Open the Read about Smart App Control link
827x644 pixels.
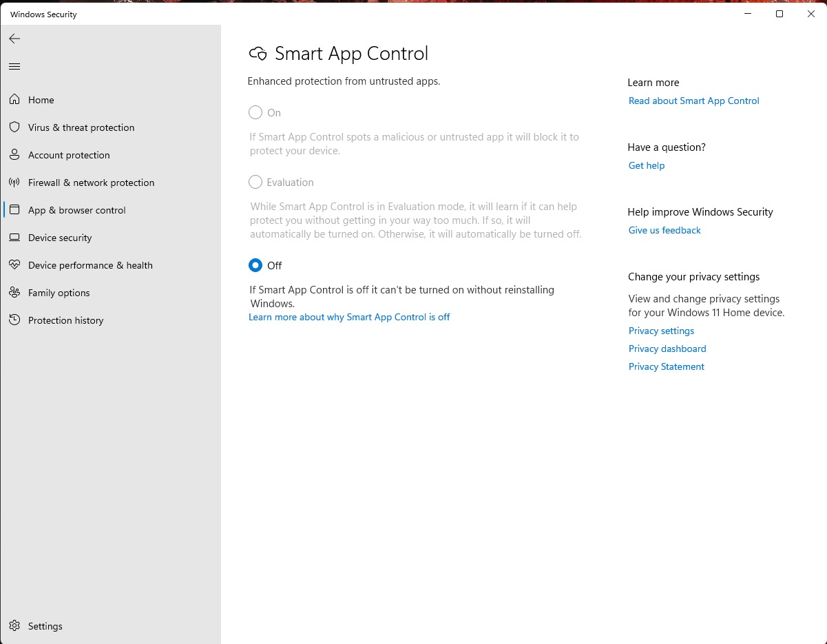click(693, 101)
